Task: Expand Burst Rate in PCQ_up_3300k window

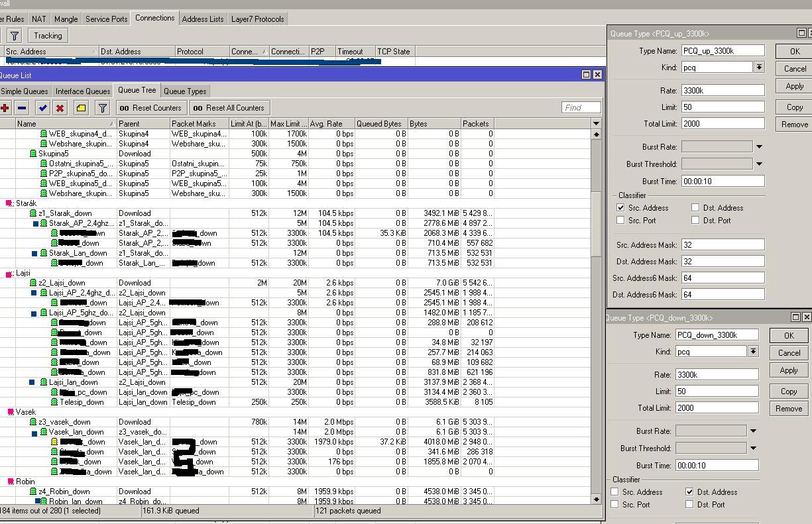Action: (759, 146)
